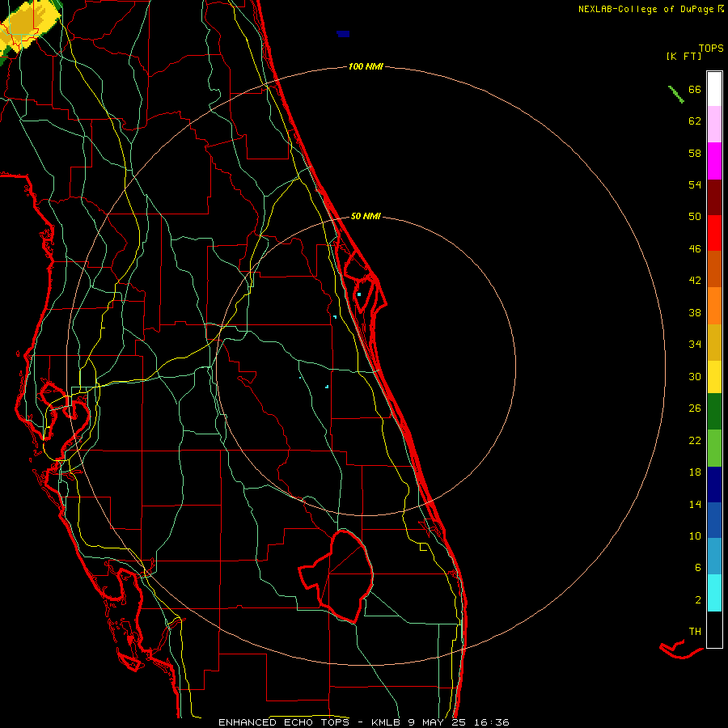Pick the cyan legend swatch
The width and height of the screenshot is (728, 728).
[714, 593]
